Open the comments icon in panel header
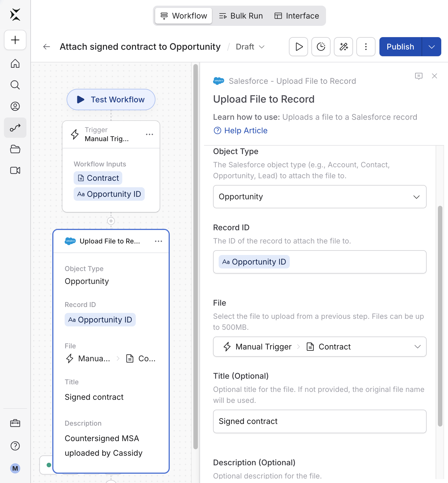The width and height of the screenshot is (448, 483). point(419,76)
